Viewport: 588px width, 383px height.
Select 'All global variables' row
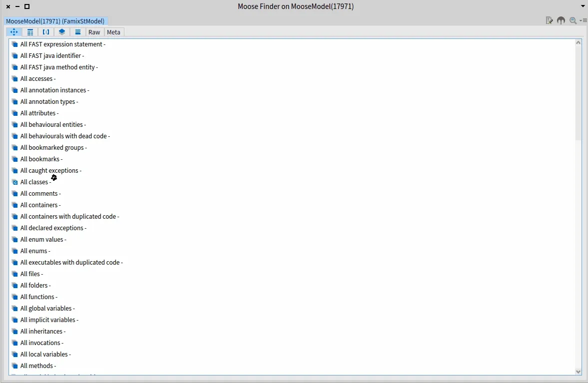pyautogui.click(x=292, y=309)
